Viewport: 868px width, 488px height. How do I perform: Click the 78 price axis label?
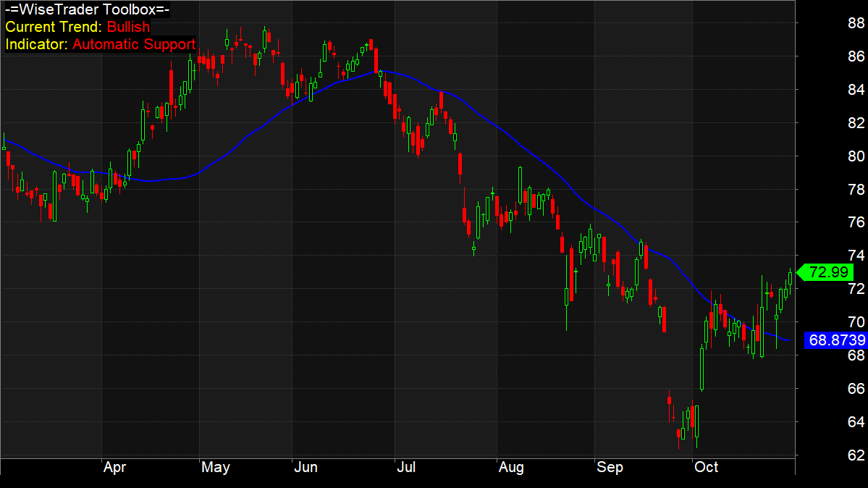[856, 190]
